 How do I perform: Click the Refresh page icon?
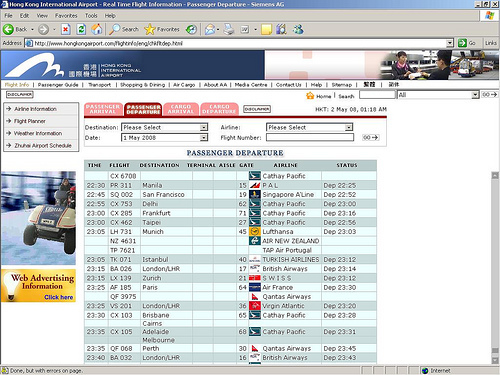tap(81, 30)
